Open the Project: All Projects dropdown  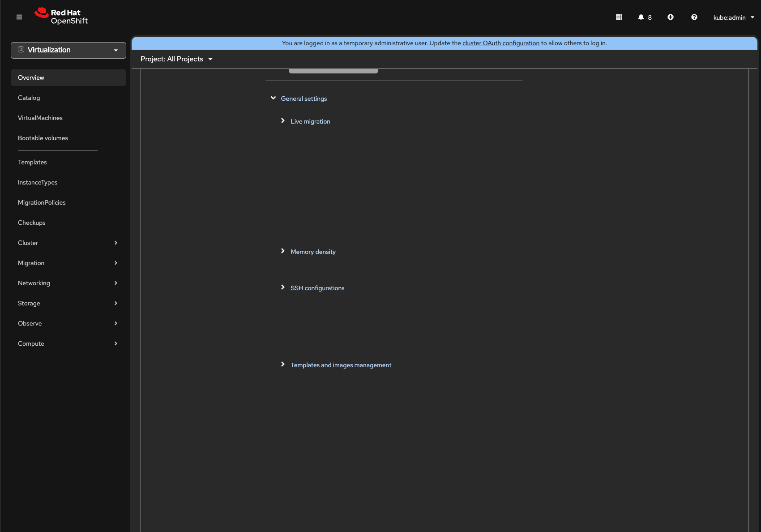176,59
